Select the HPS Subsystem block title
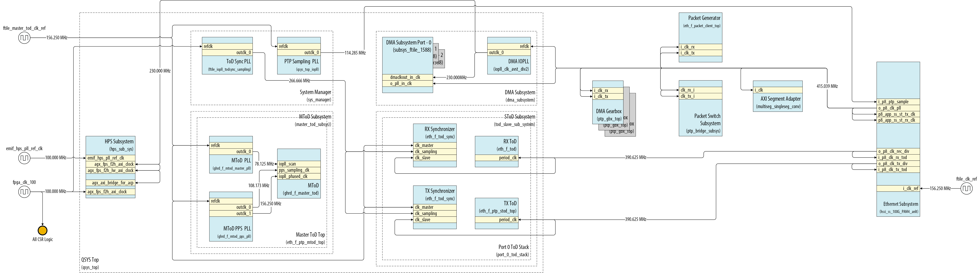Image resolution: width=980 pixels, height=273 pixels. point(119,141)
